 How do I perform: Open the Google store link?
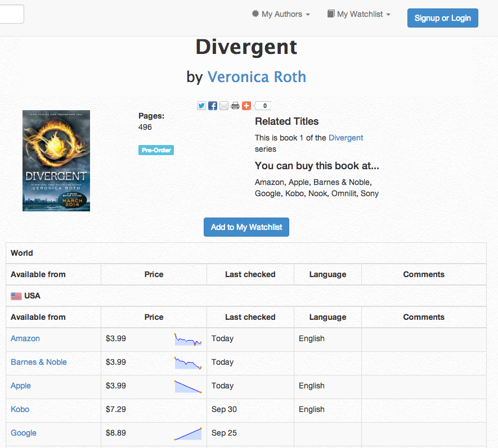tap(24, 433)
